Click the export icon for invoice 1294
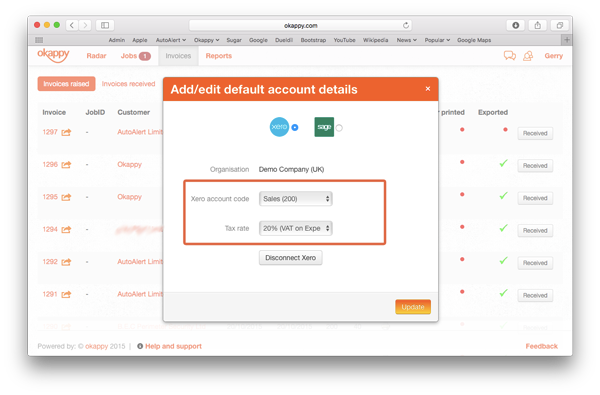600x395 pixels. [x=66, y=230]
